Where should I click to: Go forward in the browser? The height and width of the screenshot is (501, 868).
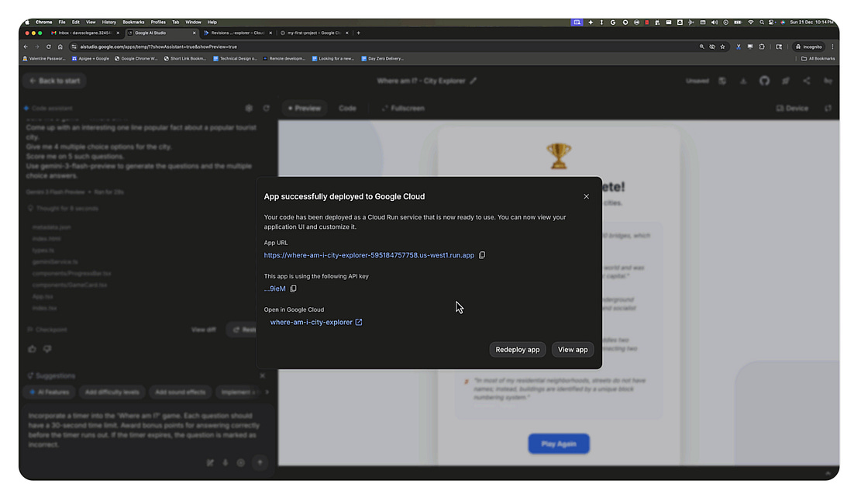[36, 47]
